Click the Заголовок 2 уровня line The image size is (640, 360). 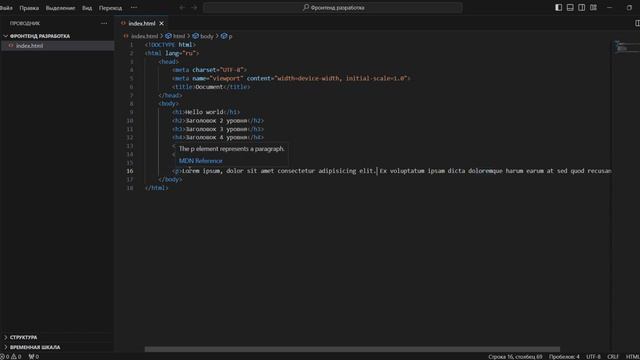[x=218, y=121]
